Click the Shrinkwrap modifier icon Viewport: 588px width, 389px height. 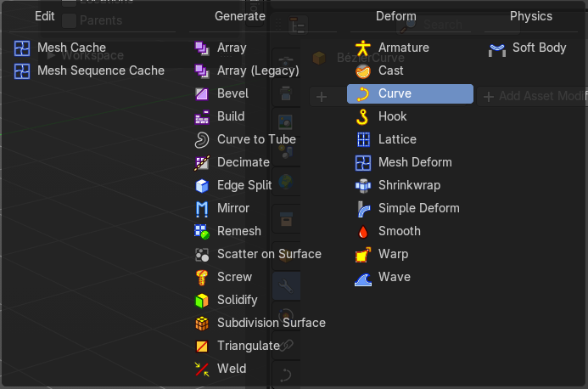pos(363,185)
